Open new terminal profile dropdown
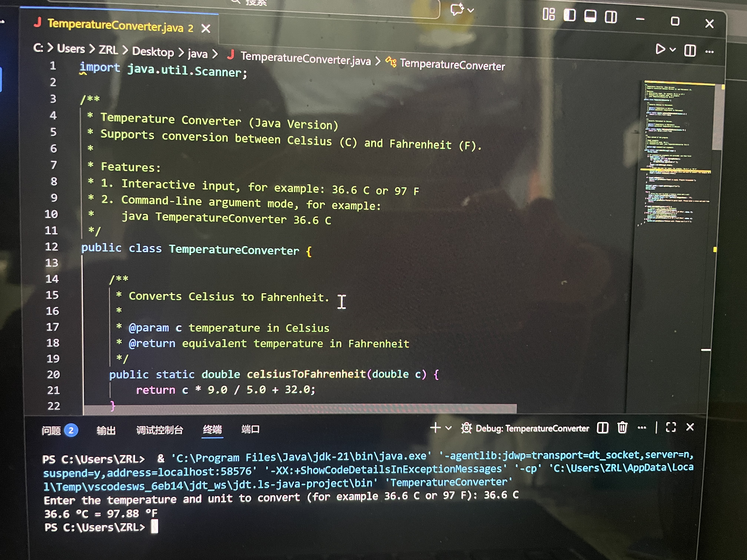Viewport: 747px width, 560px height. (449, 428)
